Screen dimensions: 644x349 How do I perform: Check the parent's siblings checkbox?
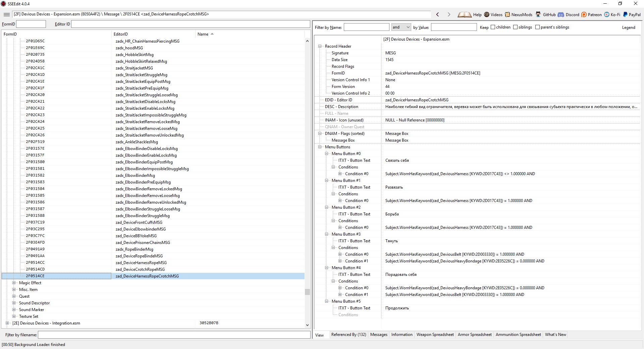(x=537, y=27)
